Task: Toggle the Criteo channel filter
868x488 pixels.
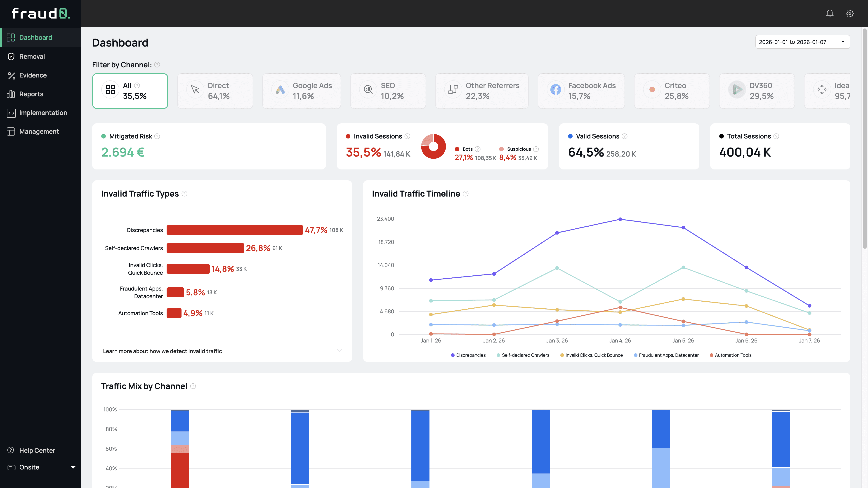Action: (671, 91)
